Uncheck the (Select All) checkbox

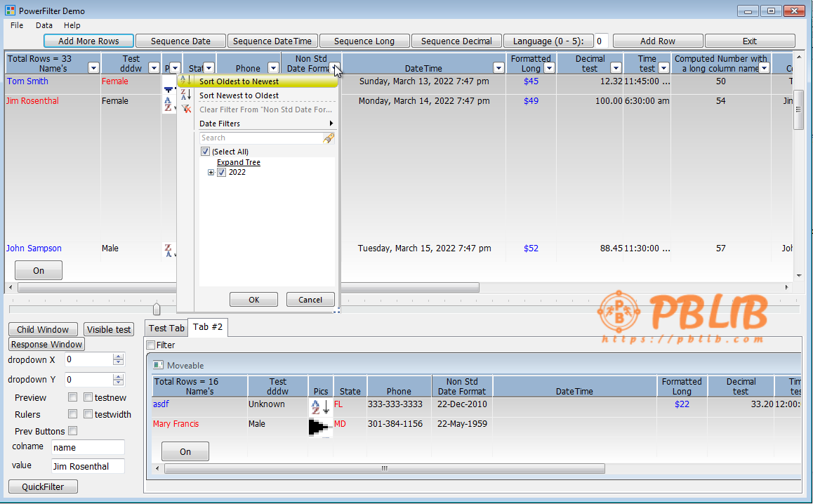click(206, 152)
